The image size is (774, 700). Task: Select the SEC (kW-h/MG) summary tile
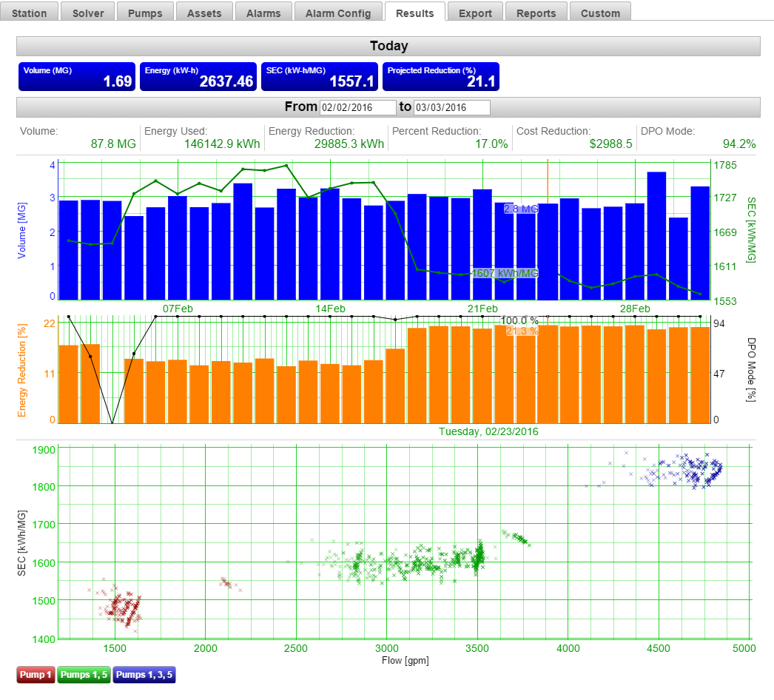tap(320, 77)
